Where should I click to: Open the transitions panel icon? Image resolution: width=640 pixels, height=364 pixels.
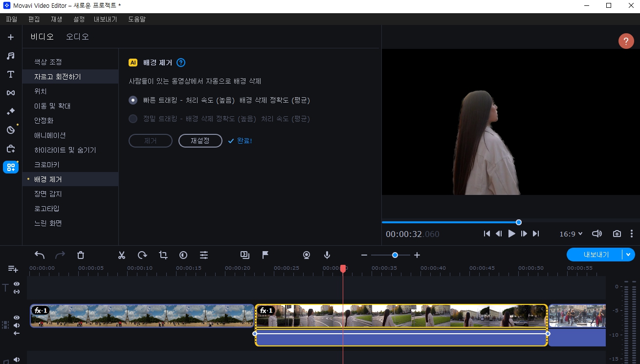(11, 93)
